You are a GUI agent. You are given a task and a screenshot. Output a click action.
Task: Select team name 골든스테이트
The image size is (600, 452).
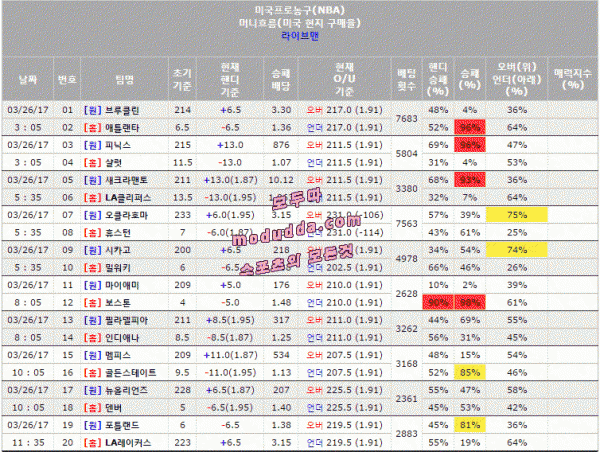tap(131, 373)
